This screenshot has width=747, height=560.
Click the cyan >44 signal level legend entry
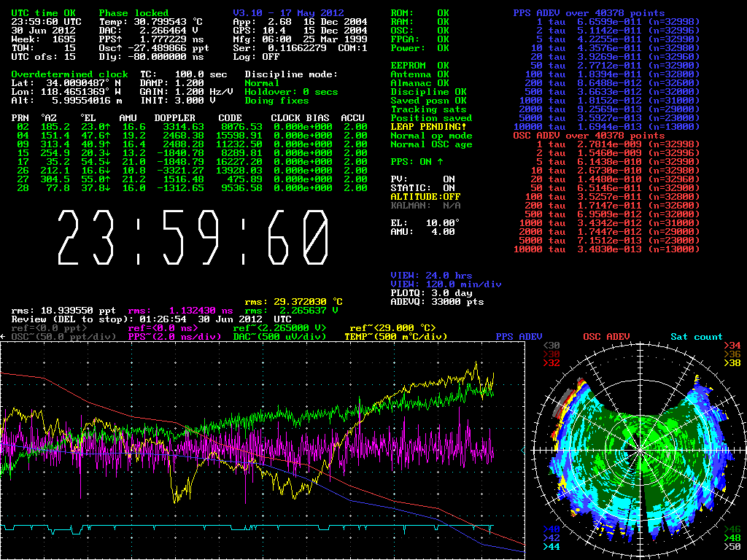(551, 546)
